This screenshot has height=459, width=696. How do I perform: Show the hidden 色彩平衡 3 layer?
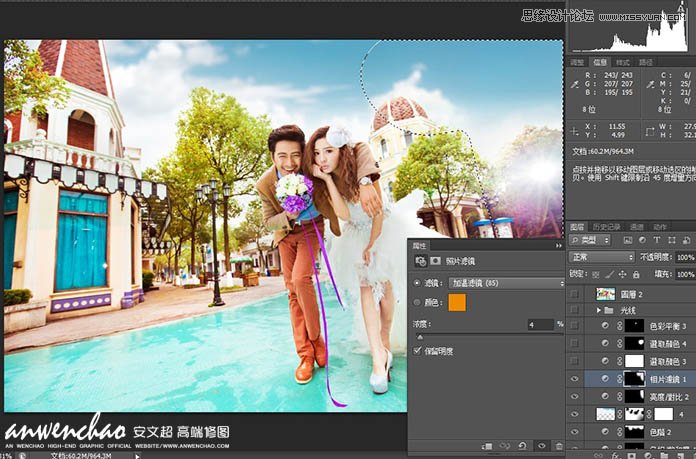tap(574, 326)
